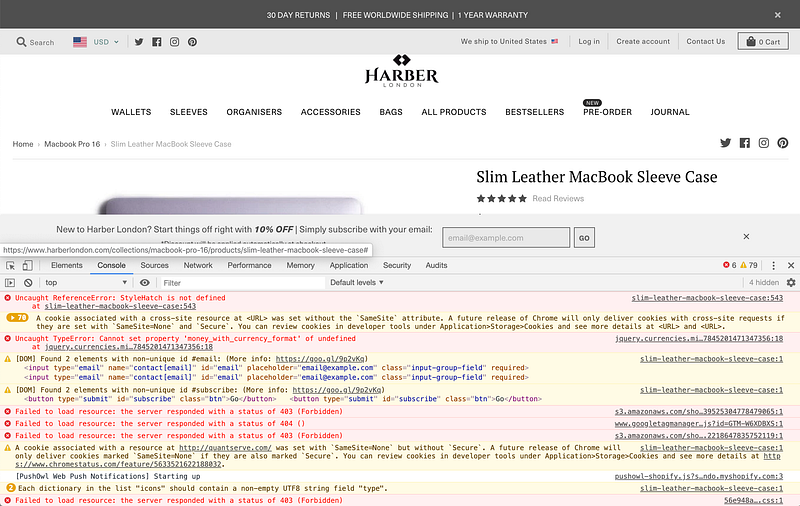Click the Pinterest icon beside the breadcrumb
This screenshot has width=800, height=506.
click(x=783, y=143)
